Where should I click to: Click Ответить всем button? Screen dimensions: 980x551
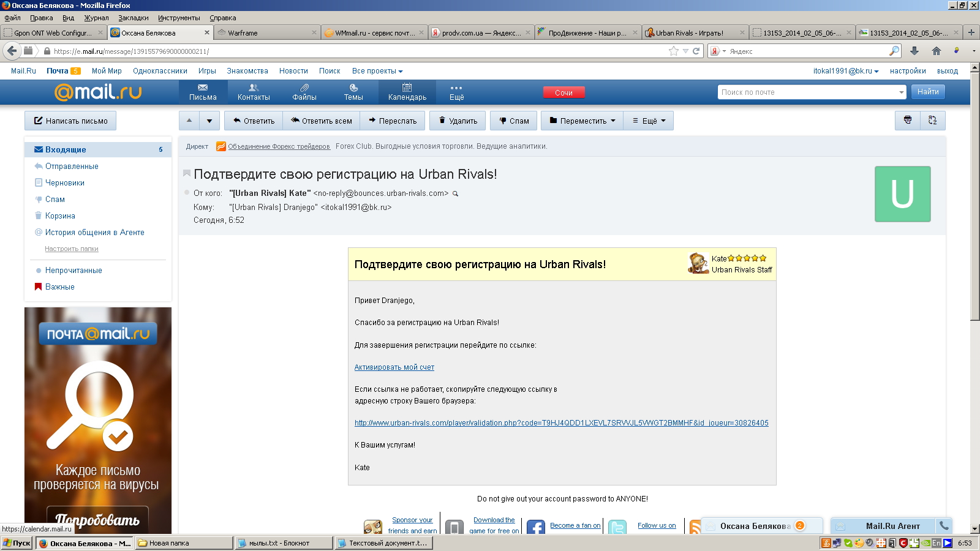322,121
